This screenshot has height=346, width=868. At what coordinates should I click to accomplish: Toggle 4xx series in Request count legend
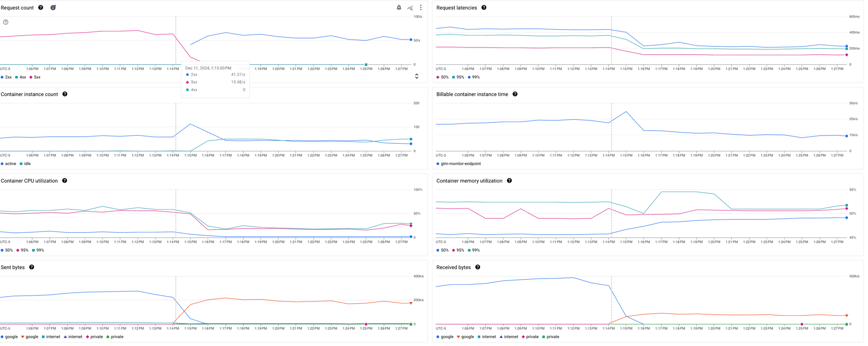(20, 77)
